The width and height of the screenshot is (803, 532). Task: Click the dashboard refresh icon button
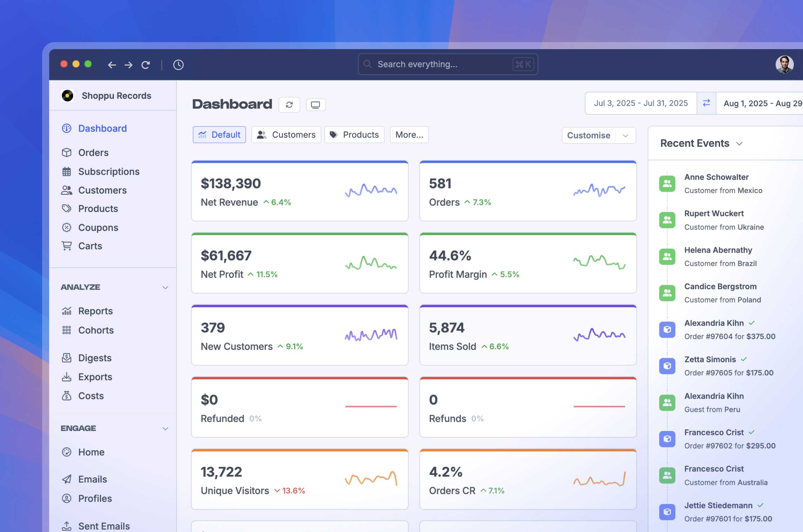tap(289, 105)
